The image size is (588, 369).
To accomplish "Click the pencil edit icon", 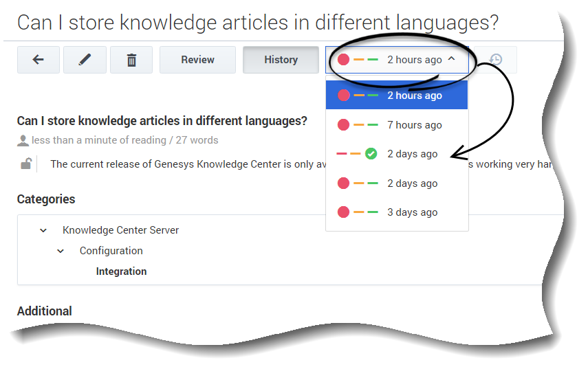I will point(85,60).
